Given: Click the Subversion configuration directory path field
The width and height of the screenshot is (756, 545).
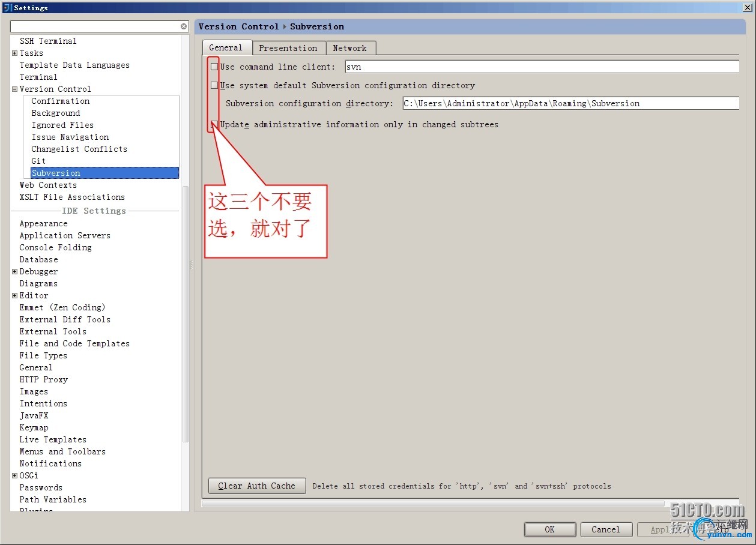Looking at the screenshot, I should click(x=570, y=103).
